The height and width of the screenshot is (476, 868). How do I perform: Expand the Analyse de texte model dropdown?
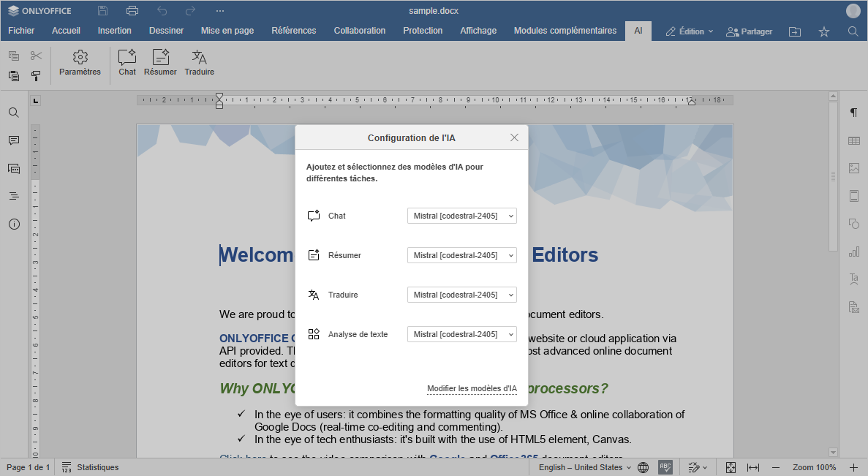tap(461, 334)
